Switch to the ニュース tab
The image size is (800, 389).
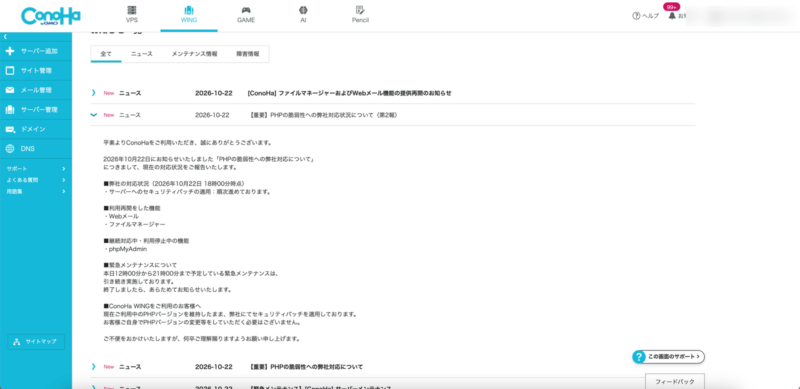point(142,54)
